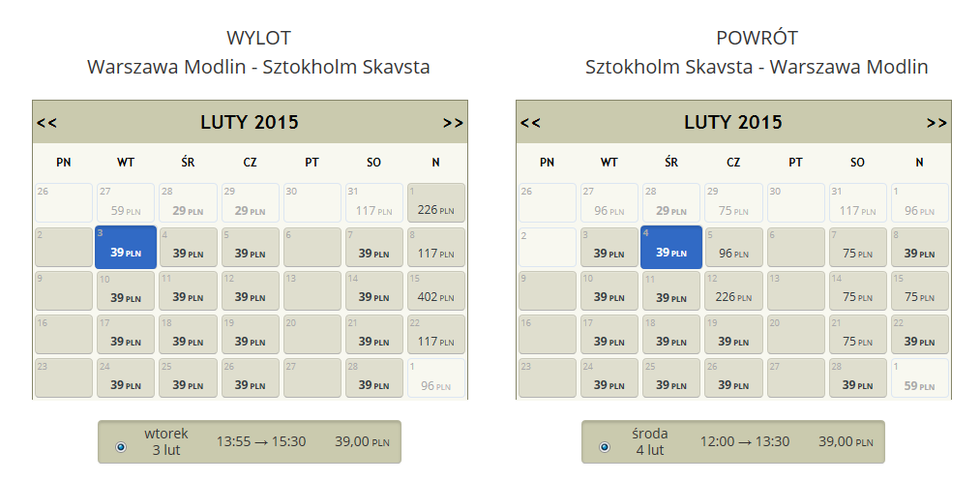Go to previous month in departure calendar

click(x=46, y=123)
